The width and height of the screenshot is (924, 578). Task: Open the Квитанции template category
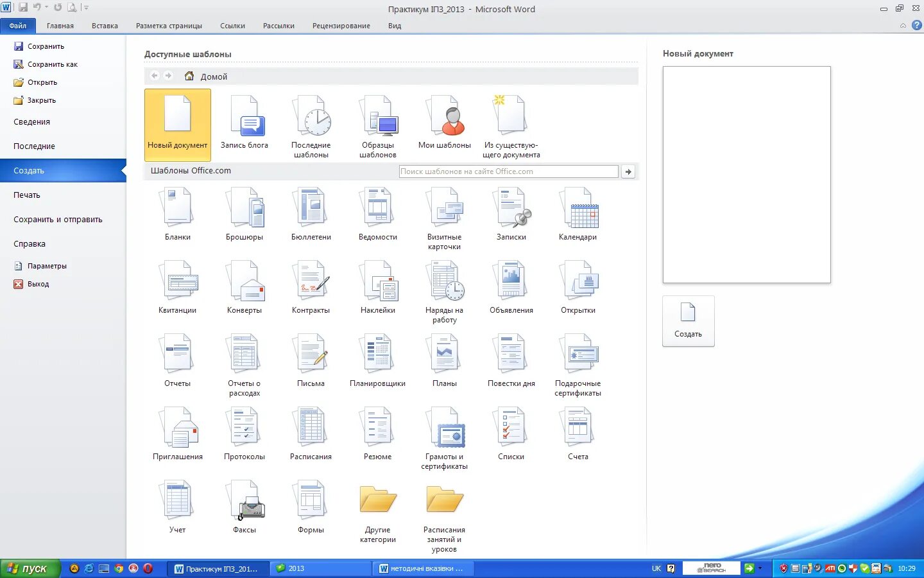178,288
